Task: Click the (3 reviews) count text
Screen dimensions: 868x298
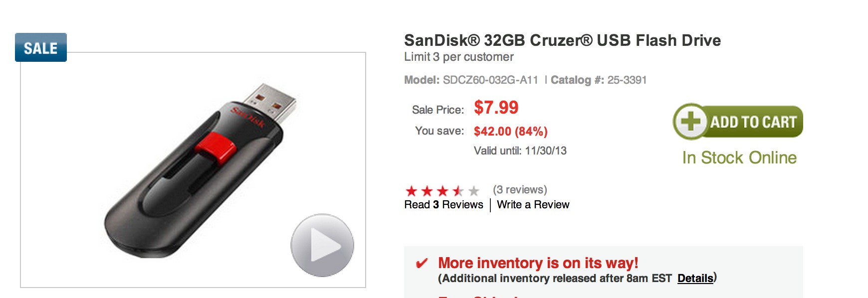Action: (520, 190)
